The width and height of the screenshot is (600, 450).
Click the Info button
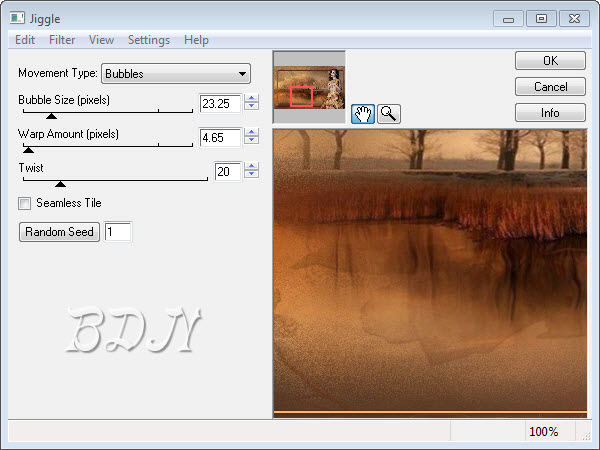[550, 113]
